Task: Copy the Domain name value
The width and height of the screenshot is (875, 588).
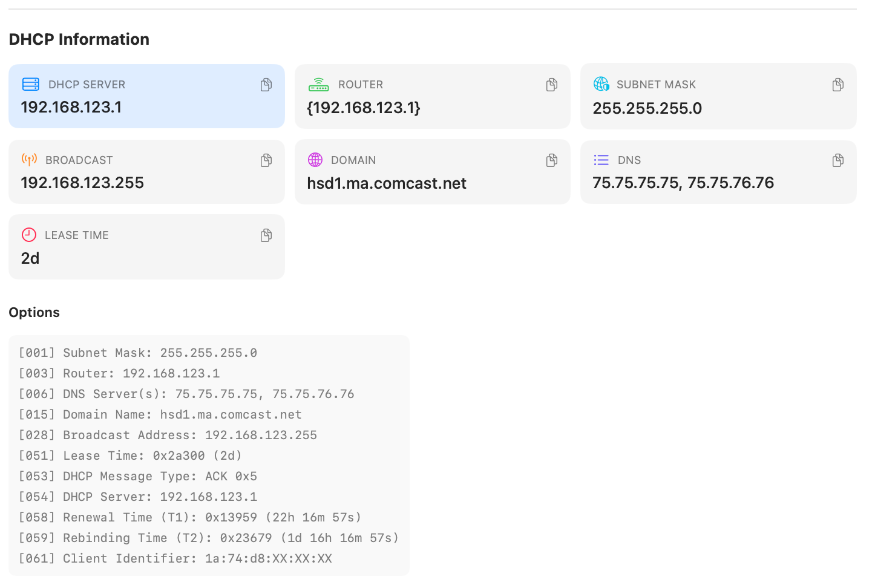Action: pos(552,160)
